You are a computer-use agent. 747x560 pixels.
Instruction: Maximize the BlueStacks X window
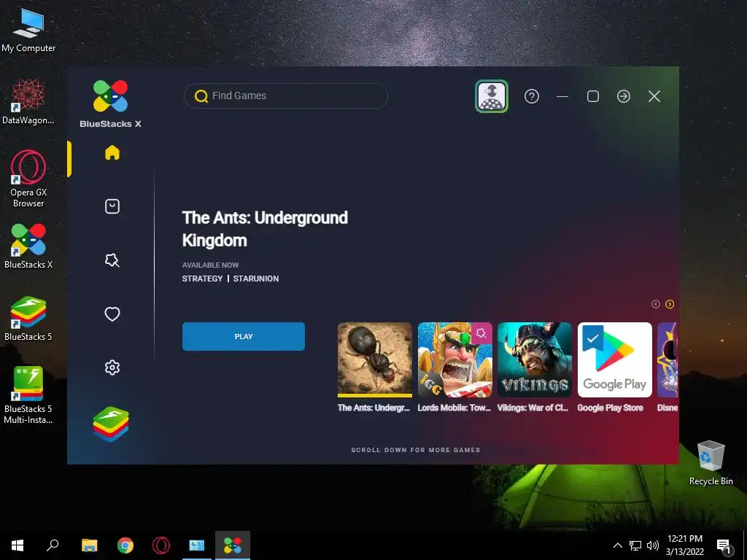[x=592, y=96]
